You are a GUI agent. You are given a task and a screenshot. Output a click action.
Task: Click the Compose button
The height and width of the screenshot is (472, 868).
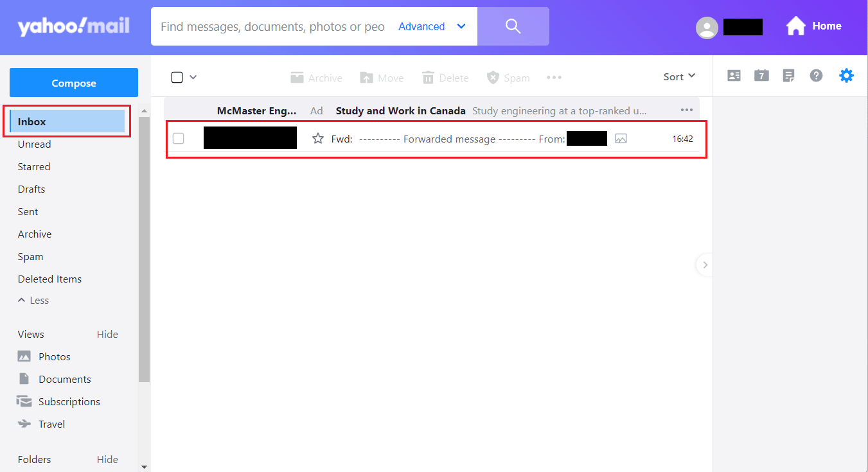click(73, 83)
